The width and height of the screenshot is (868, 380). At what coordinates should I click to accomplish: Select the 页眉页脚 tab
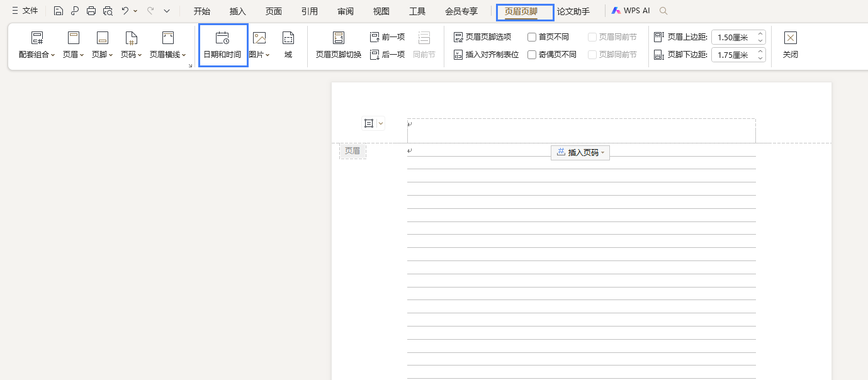[x=521, y=11]
